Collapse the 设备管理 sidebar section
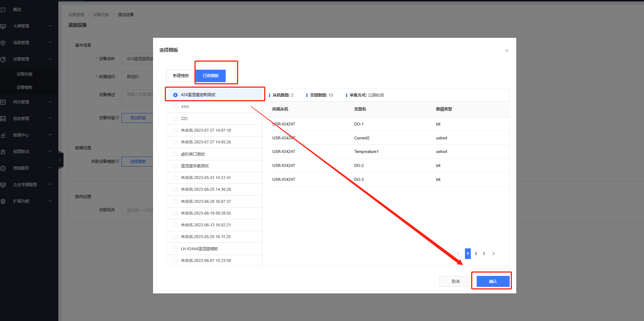Screen dimensions: 644x321 pos(50,59)
